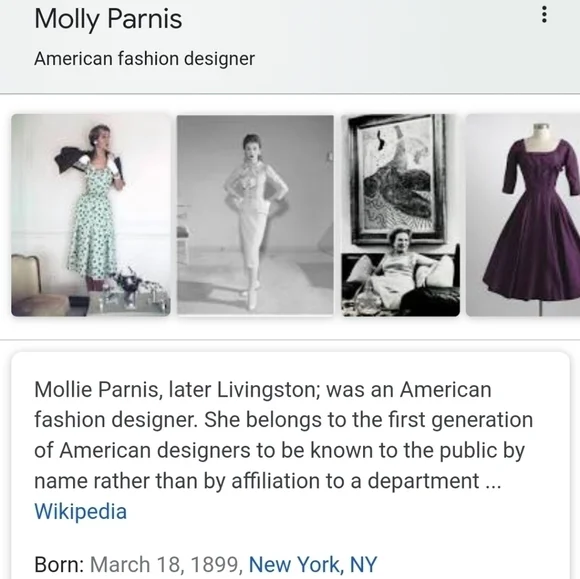This screenshot has width=580, height=579.
Task: Follow the Wikipedia source link
Action: tap(80, 511)
